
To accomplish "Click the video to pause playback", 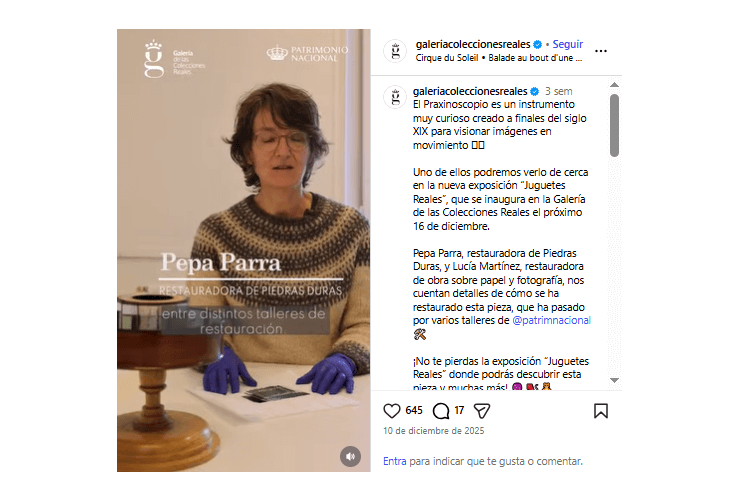I will pos(243,250).
